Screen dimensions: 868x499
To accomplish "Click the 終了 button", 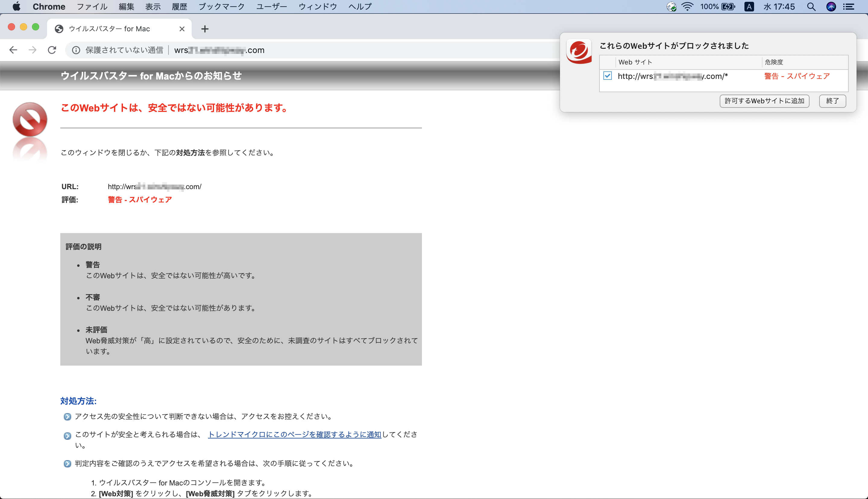I will pos(832,101).
